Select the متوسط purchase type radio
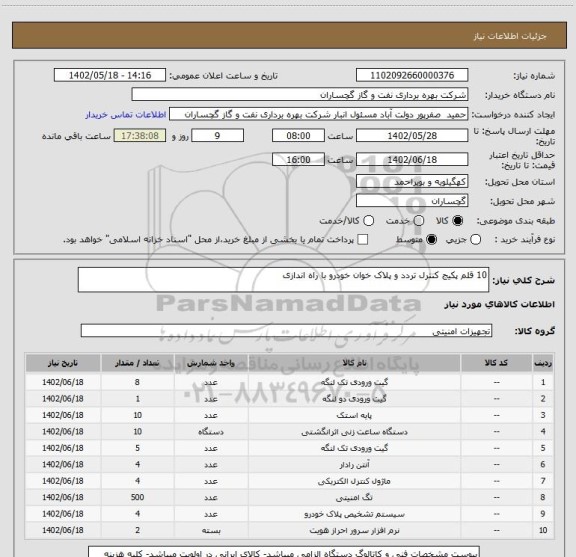This screenshot has width=576, height=557. tap(431, 240)
